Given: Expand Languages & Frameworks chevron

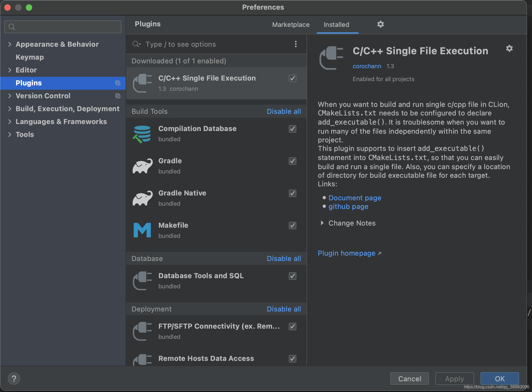Looking at the screenshot, I should point(10,122).
